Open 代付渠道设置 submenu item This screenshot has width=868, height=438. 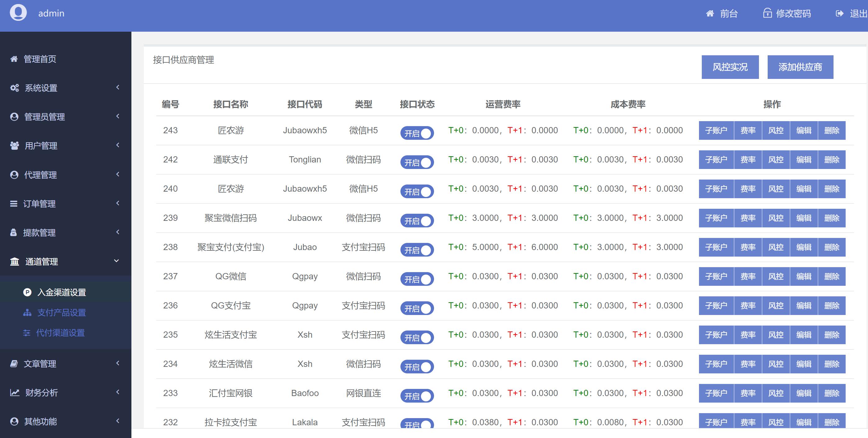point(60,333)
